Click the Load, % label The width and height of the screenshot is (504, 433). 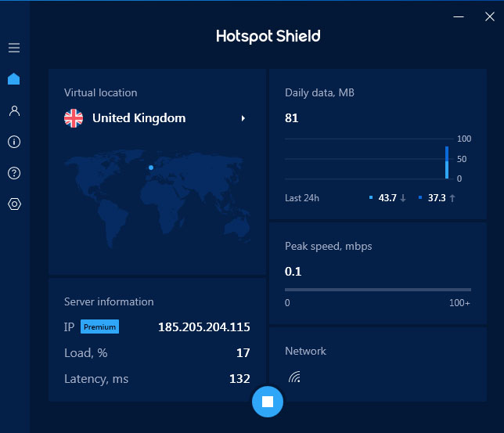(85, 353)
